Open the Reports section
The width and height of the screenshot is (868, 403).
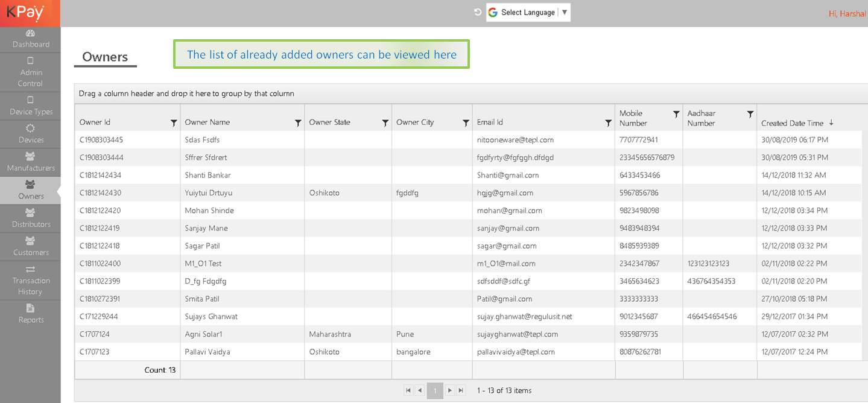pos(30,314)
